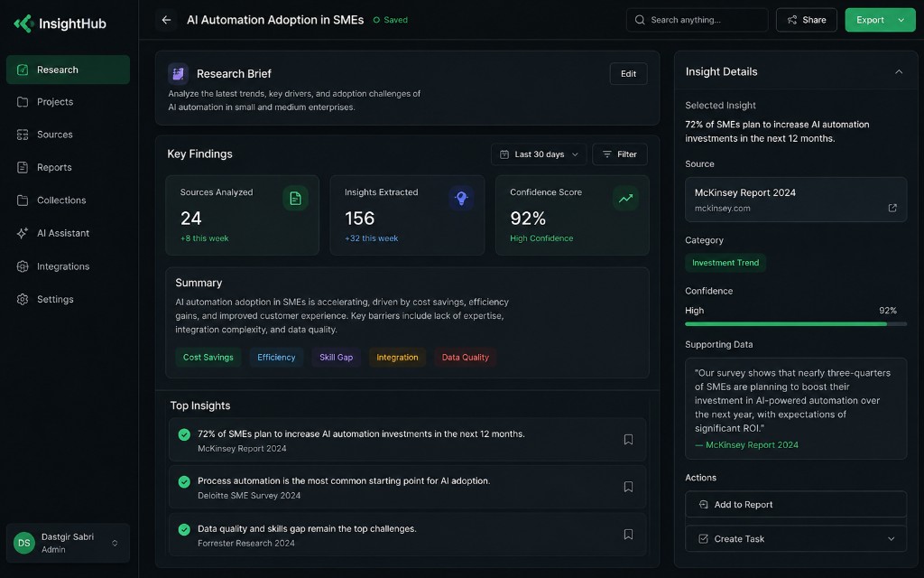Click the green check on Forrester insight
924x578 pixels.
click(x=184, y=529)
